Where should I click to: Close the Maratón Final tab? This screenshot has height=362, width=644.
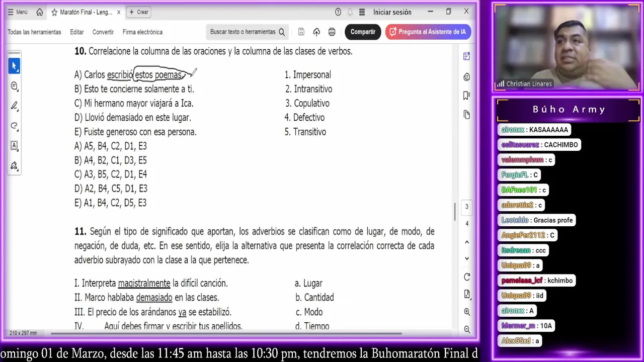pos(119,12)
